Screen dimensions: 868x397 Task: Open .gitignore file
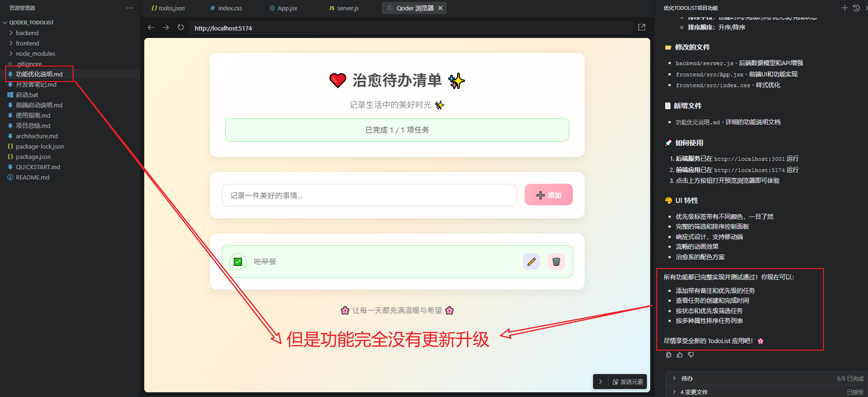click(x=29, y=64)
